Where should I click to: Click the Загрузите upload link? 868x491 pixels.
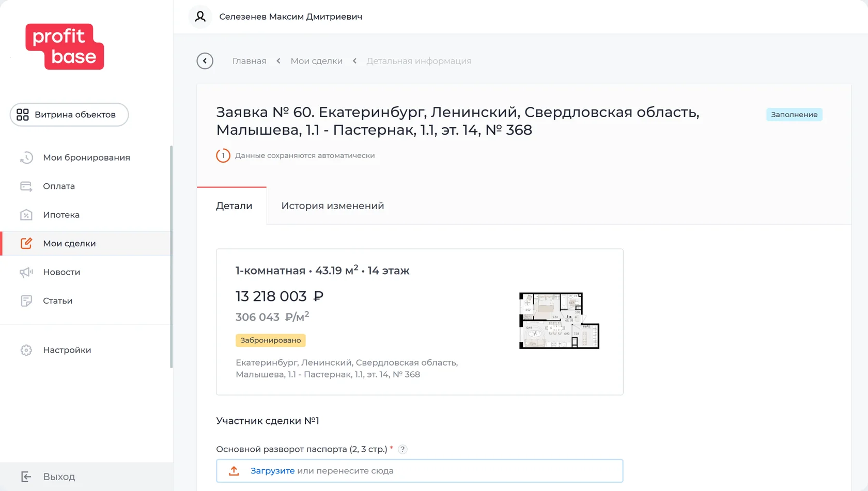click(272, 471)
